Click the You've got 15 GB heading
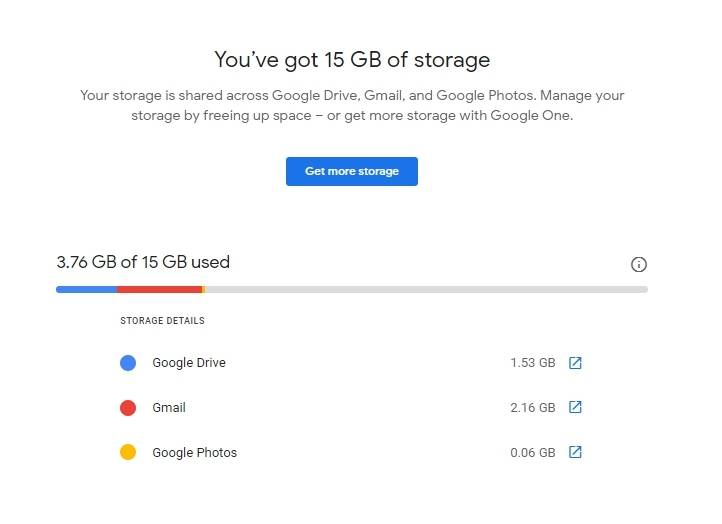Image resolution: width=722 pixels, height=524 pixels. [352, 60]
